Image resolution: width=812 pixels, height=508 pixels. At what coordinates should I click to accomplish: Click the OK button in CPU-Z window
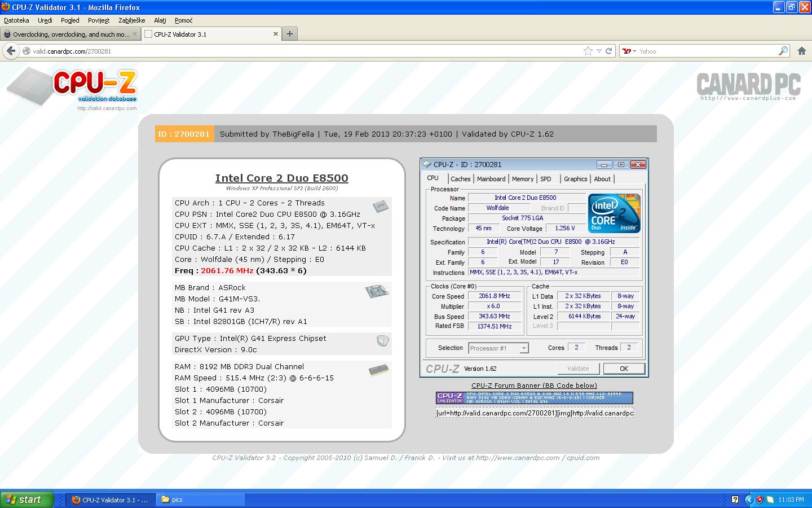624,369
